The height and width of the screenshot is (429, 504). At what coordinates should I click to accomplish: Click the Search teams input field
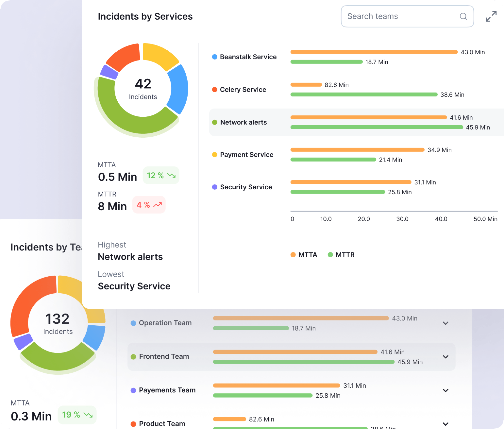(392, 16)
